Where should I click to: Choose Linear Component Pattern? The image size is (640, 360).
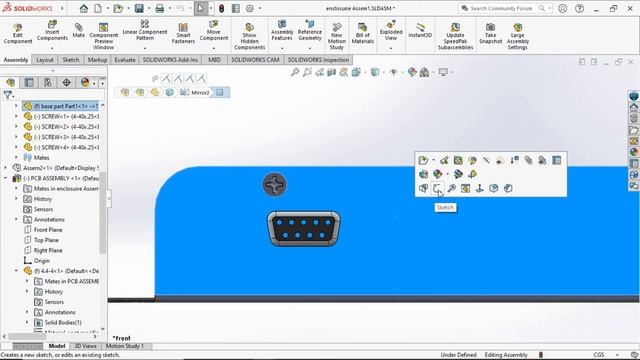tap(145, 30)
